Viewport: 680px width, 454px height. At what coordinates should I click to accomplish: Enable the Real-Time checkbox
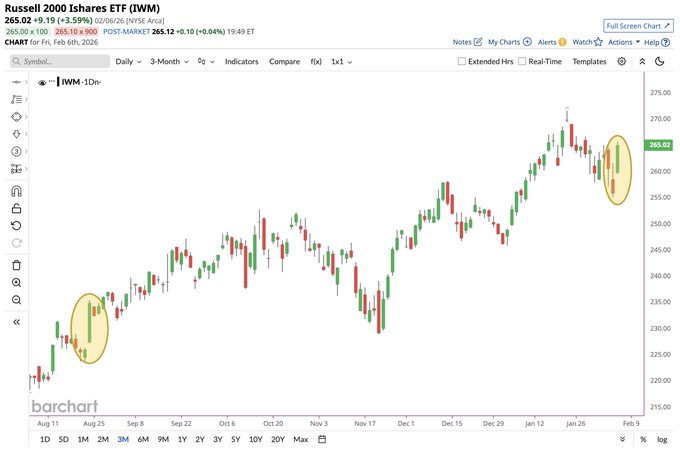click(x=522, y=61)
